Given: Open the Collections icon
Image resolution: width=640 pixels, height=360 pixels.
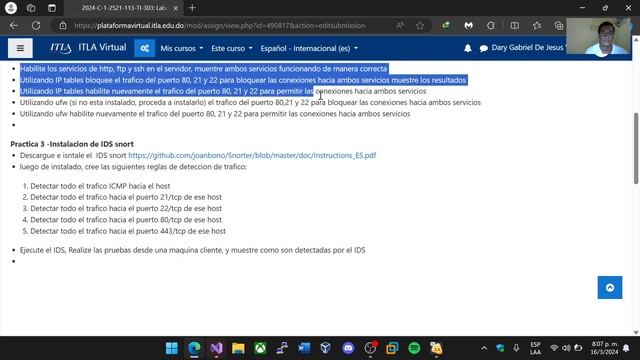Looking at the screenshot, I should click(x=559, y=25).
